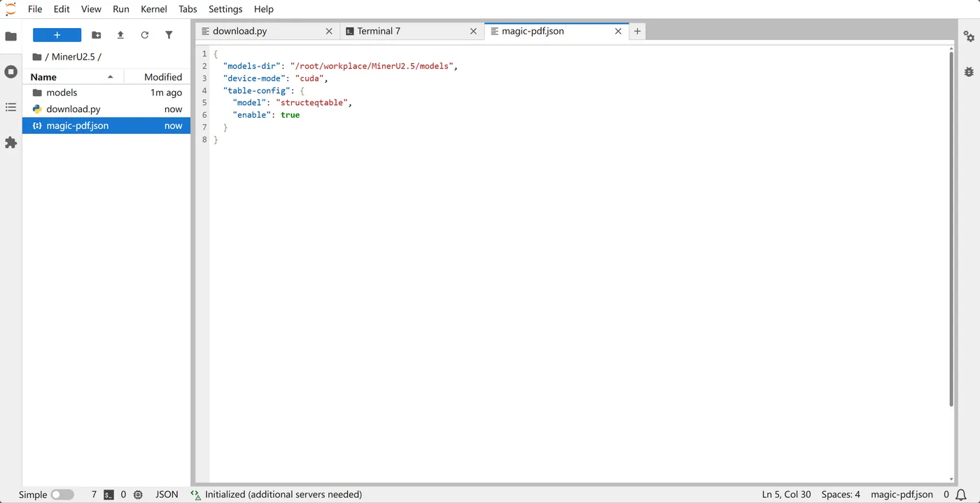Click line number 8 in the gutter

[x=204, y=139]
